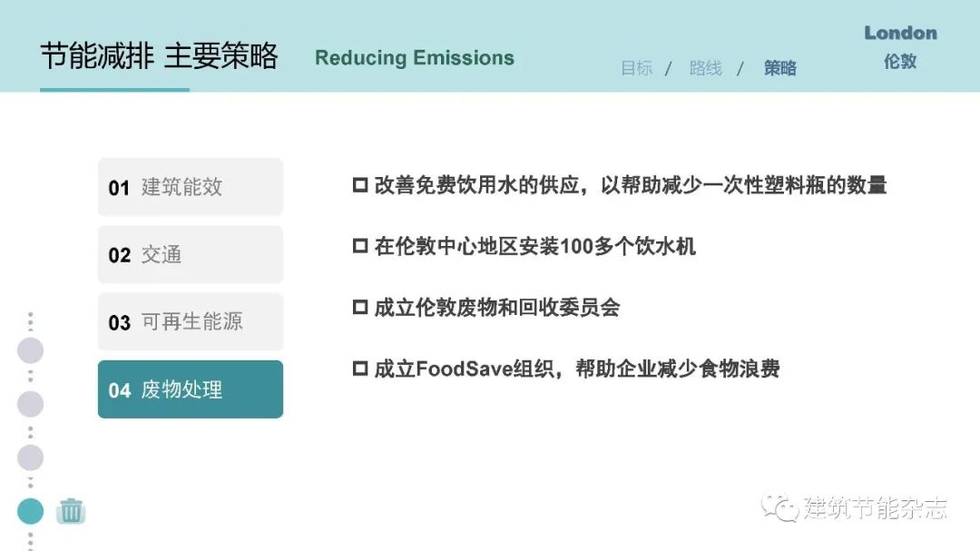Open the 01 建筑能效 section
Image resolution: width=980 pixels, height=551 pixels.
191,187
